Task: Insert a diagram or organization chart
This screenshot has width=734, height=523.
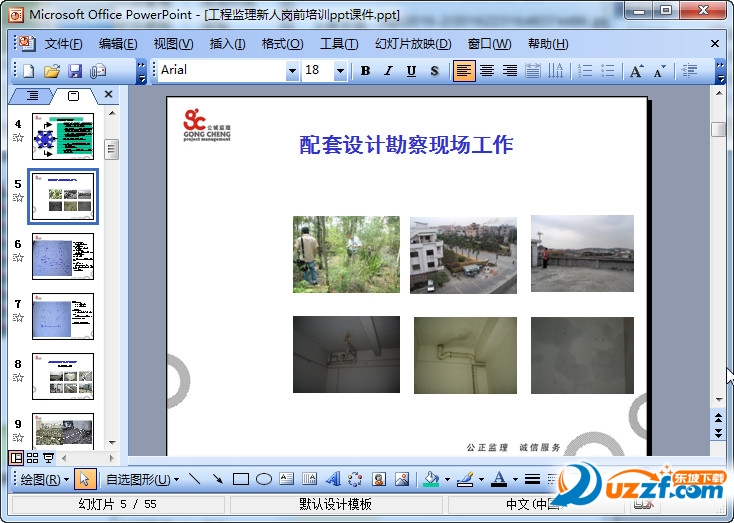Action: [356, 479]
